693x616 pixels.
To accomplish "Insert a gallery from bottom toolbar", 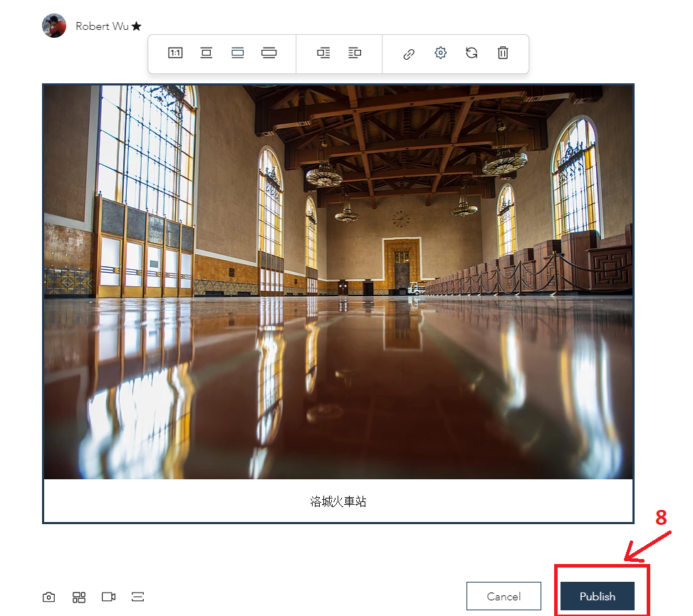I will click(79, 597).
